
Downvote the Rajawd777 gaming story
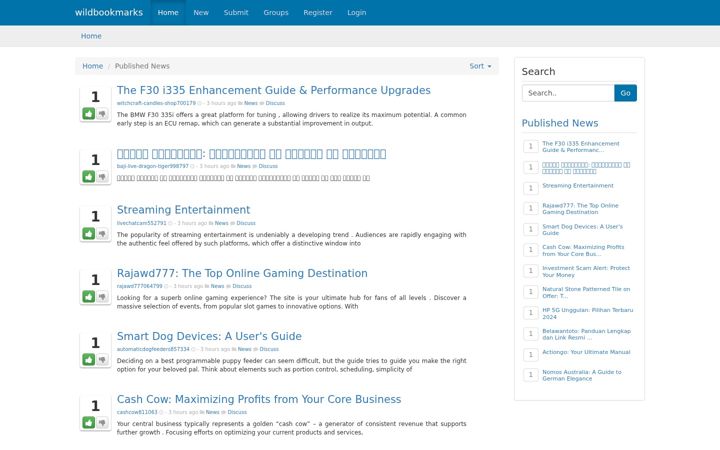(102, 297)
